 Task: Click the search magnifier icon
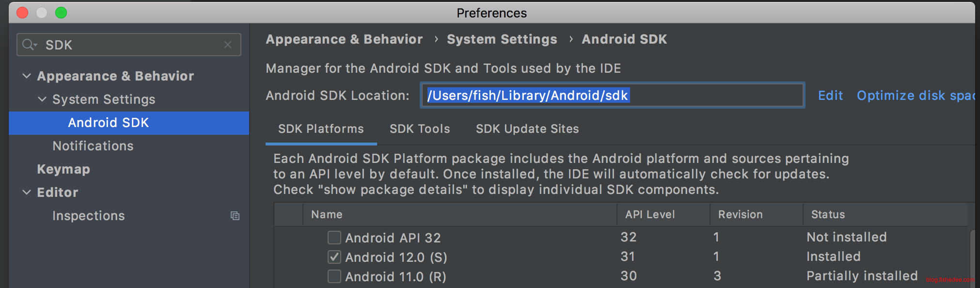(x=29, y=45)
